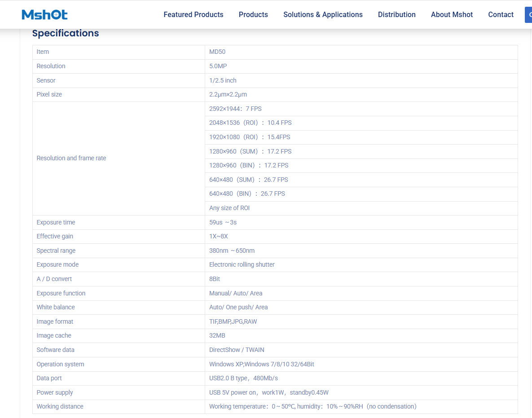Select the 1280×960 (BIN) 17.2 FPS row
The width and height of the screenshot is (532, 418).
coord(361,166)
